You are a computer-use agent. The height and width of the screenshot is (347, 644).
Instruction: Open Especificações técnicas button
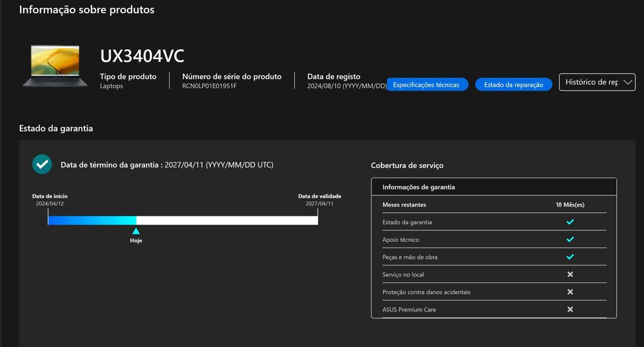(427, 84)
